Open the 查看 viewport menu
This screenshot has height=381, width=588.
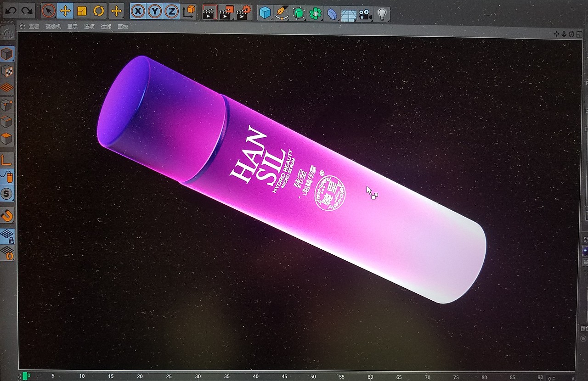tap(34, 27)
